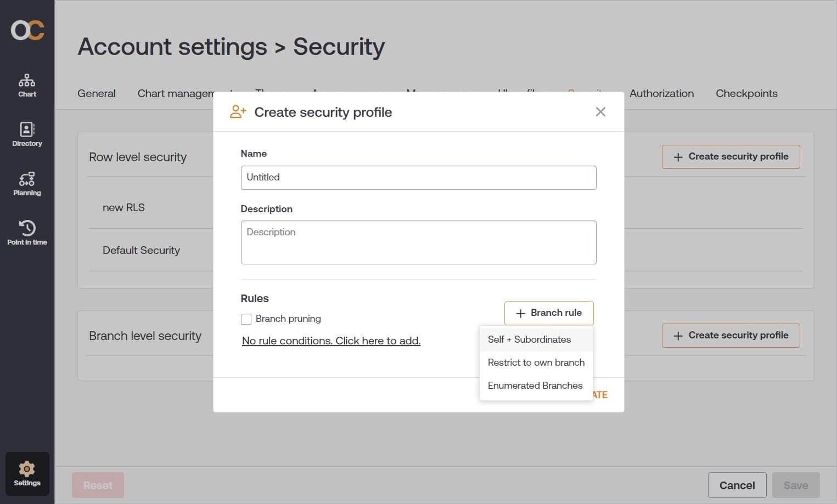The width and height of the screenshot is (837, 504).
Task: Click the OC logo at top left
Action: [x=27, y=30]
